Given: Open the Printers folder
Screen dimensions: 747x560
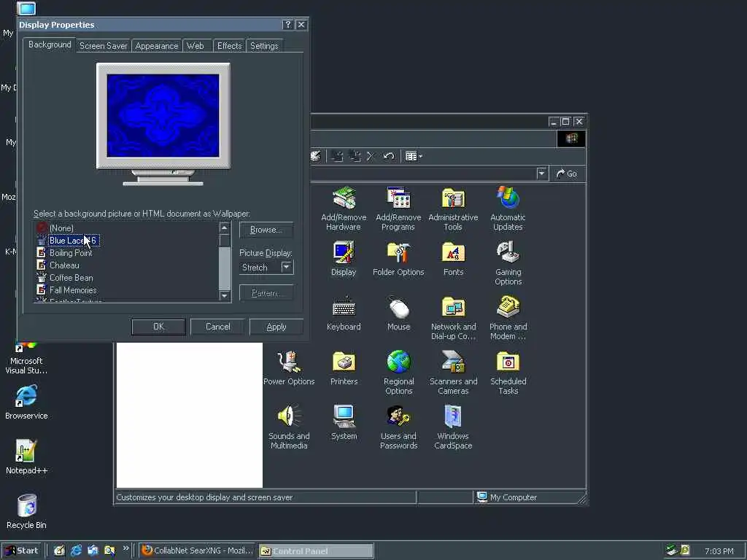Looking at the screenshot, I should point(344,368).
